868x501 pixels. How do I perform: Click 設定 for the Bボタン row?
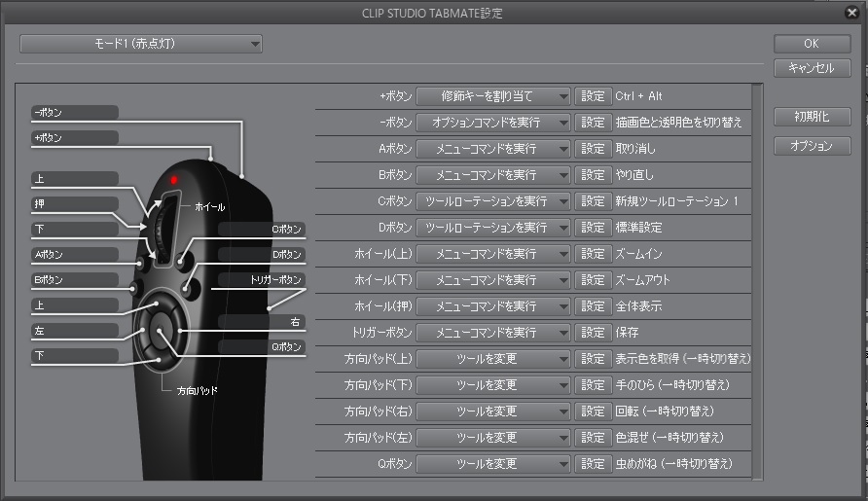click(x=593, y=175)
